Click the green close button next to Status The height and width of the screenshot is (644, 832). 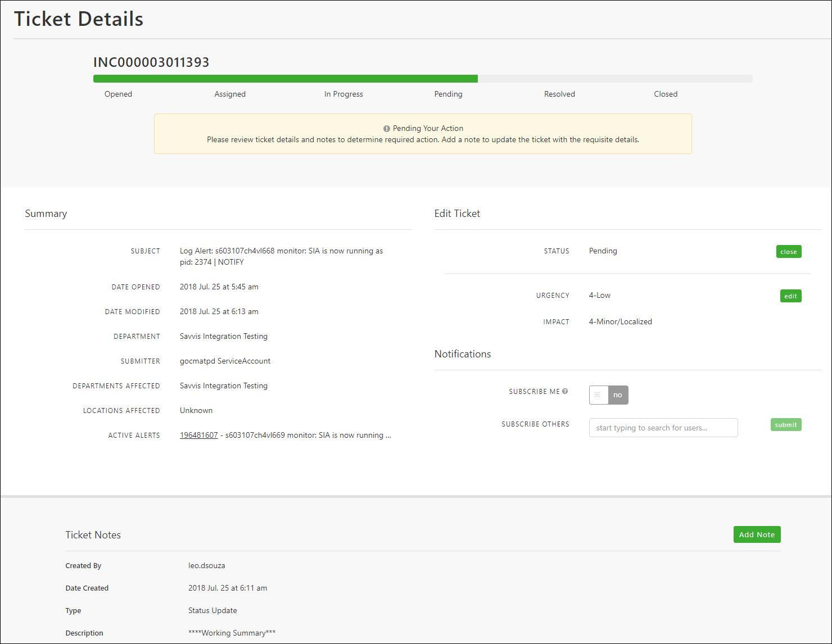(789, 252)
